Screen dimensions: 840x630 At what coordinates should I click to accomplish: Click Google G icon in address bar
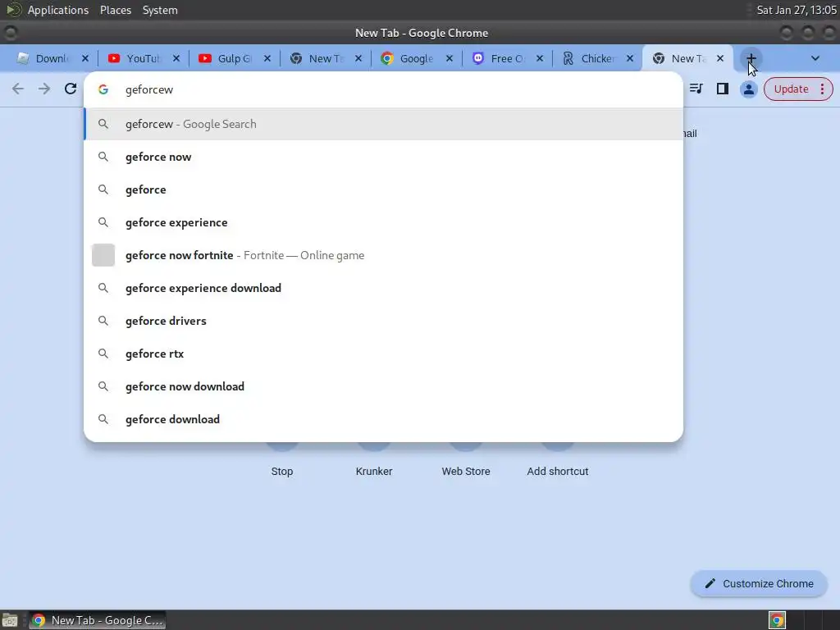103,89
